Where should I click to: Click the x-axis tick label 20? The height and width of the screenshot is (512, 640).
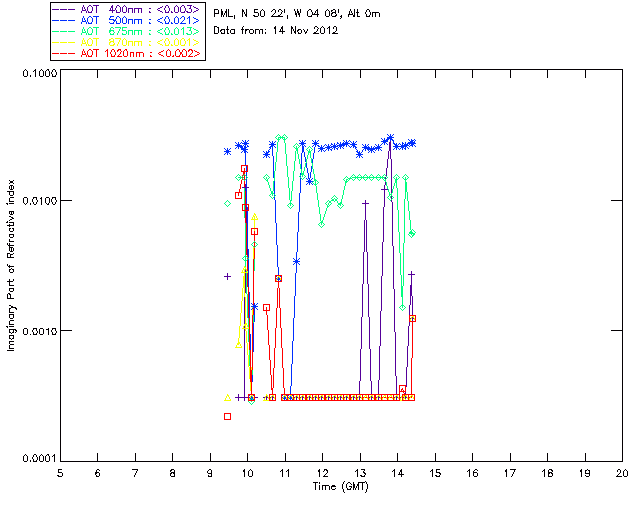[x=622, y=473]
